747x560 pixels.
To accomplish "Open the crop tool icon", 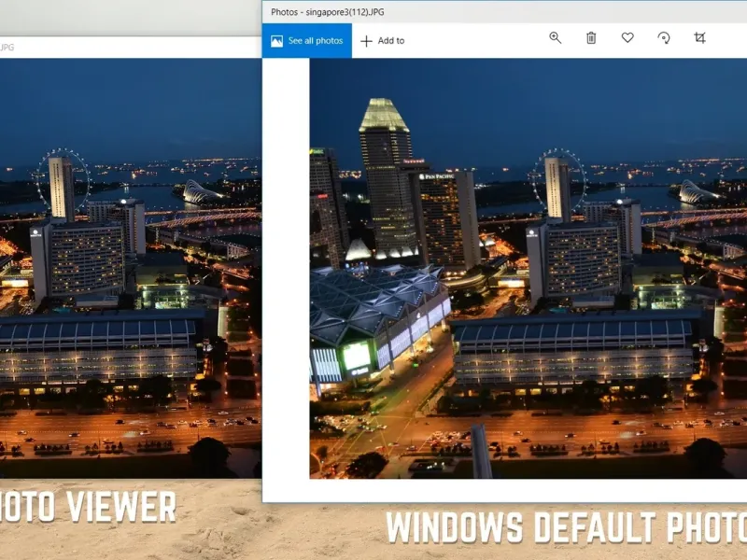I will pos(699,38).
